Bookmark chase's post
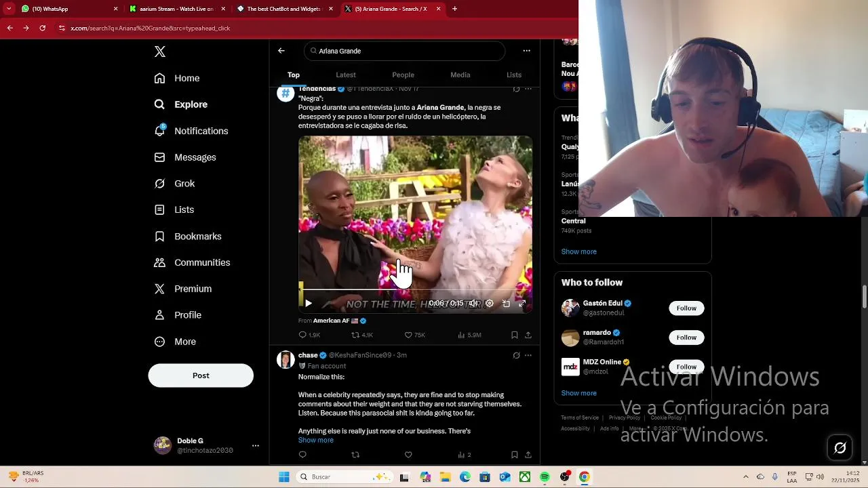The image size is (868, 488). click(x=514, y=455)
